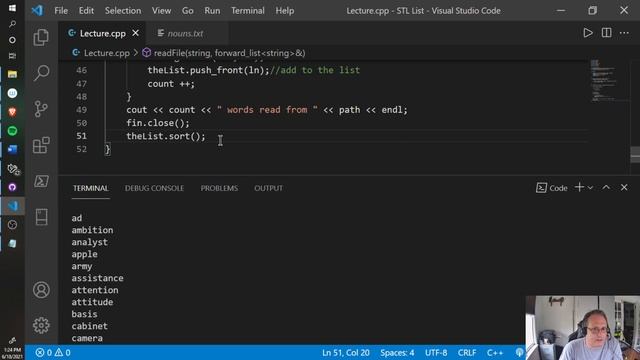640x360 pixels.
Task: Select the Code terminal indicator
Action: click(x=551, y=188)
